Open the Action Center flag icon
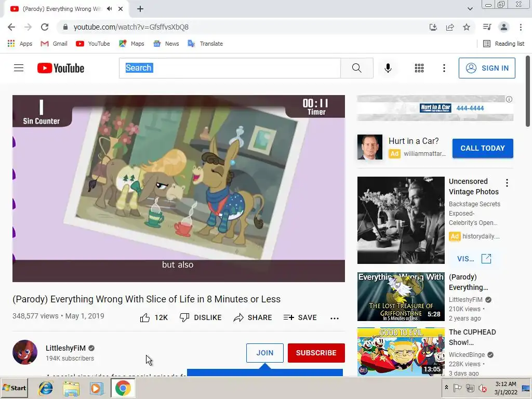The height and width of the screenshot is (399, 532). [x=457, y=388]
